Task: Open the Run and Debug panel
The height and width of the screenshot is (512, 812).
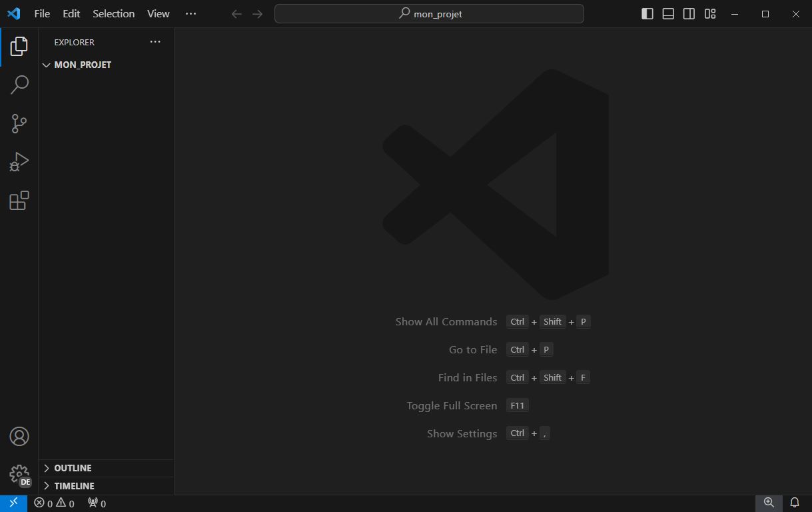Action: point(19,161)
